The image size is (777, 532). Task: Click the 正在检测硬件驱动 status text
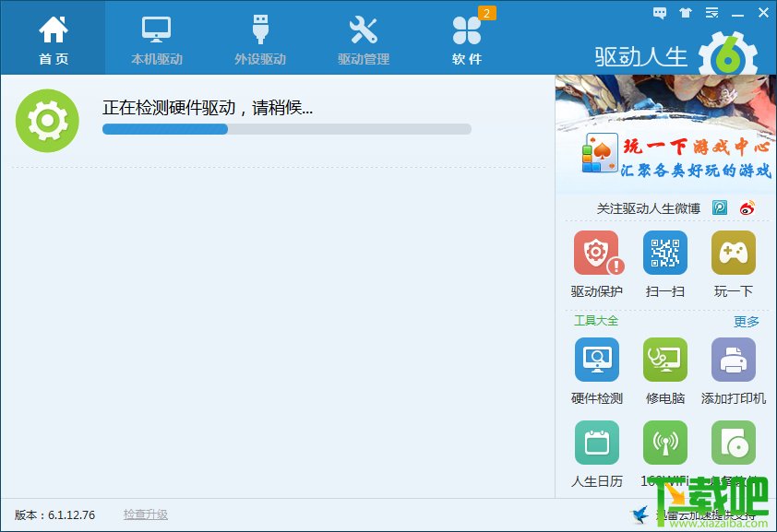click(x=207, y=107)
